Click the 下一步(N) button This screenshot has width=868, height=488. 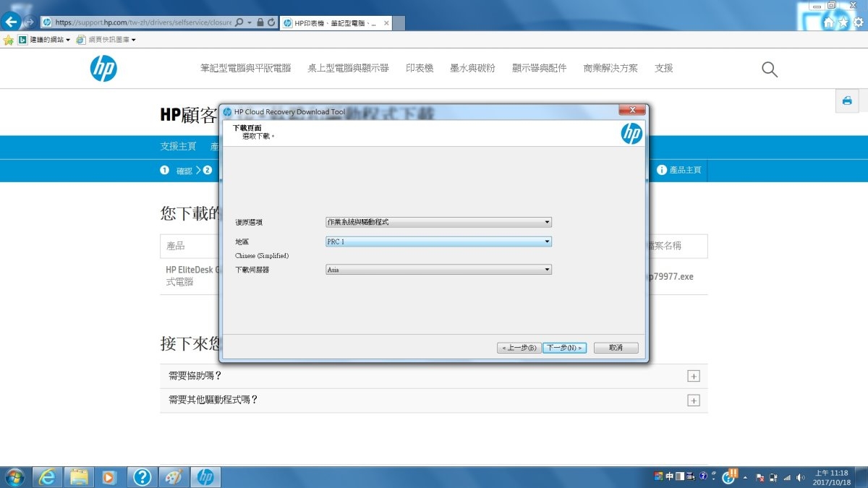pos(564,348)
